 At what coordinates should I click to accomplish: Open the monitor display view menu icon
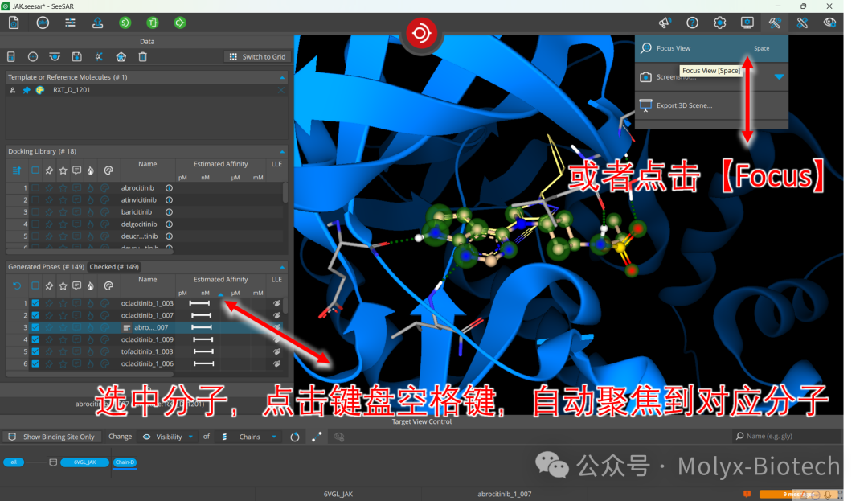pos(747,23)
